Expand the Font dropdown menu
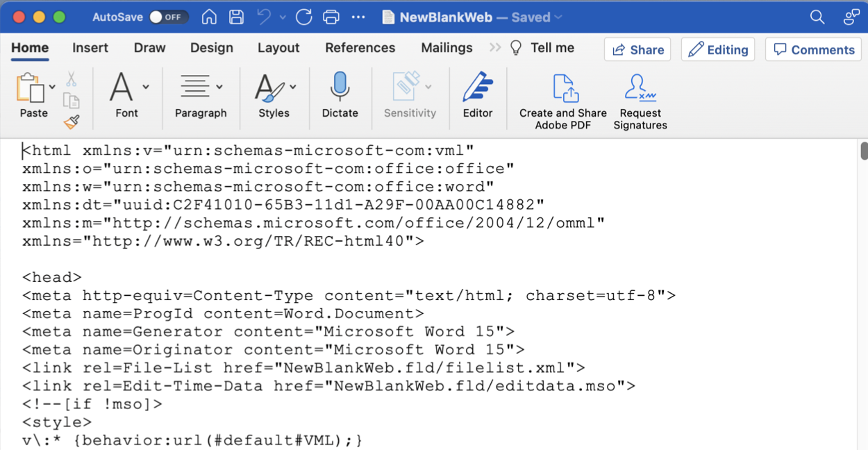Viewport: 868px width, 450px height. (146, 87)
